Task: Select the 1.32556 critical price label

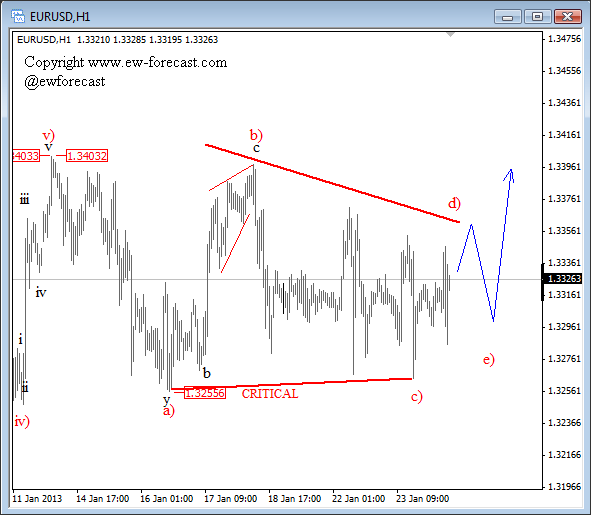Action: pos(205,393)
